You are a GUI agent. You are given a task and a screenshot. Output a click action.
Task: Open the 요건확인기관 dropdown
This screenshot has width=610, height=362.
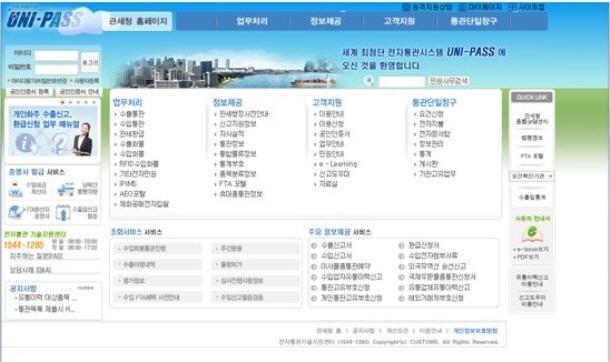pyautogui.click(x=531, y=176)
